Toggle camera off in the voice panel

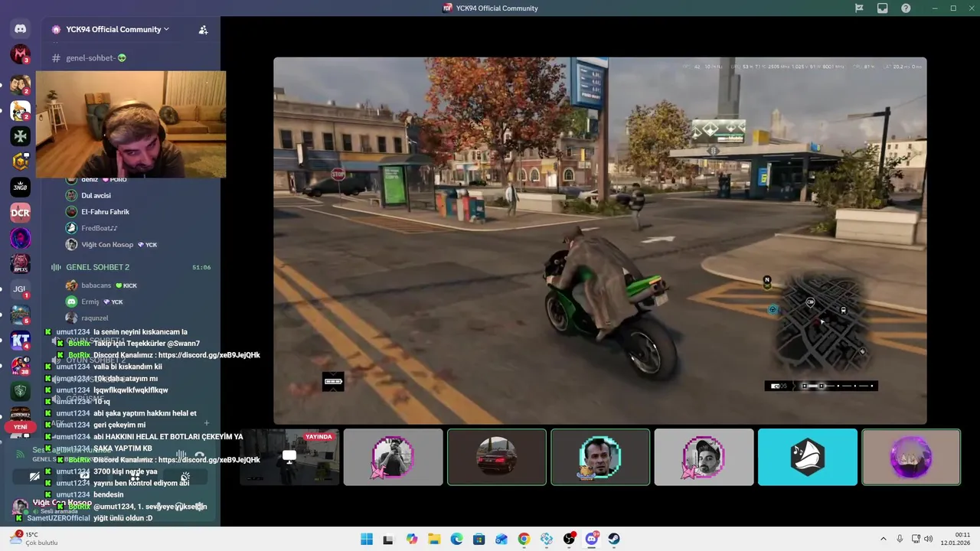[34, 477]
